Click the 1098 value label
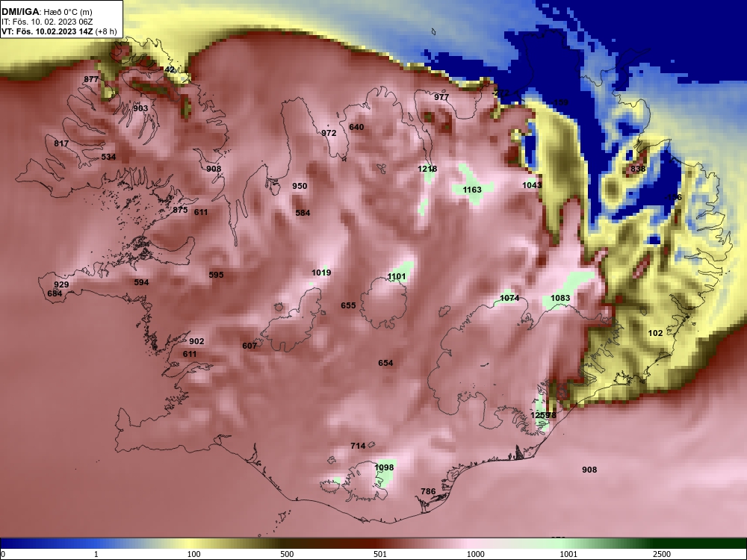Image resolution: width=747 pixels, height=560 pixels. tap(385, 467)
